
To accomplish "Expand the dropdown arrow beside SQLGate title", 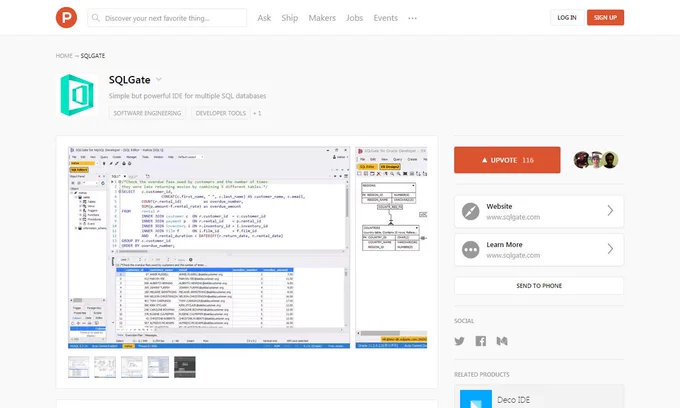I will pyautogui.click(x=159, y=79).
